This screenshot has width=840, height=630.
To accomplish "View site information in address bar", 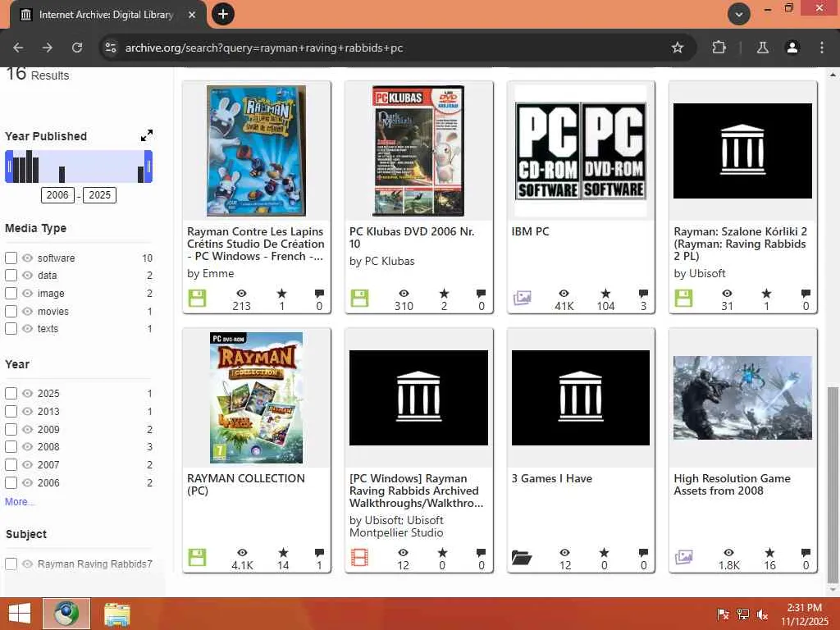I will pos(111,48).
